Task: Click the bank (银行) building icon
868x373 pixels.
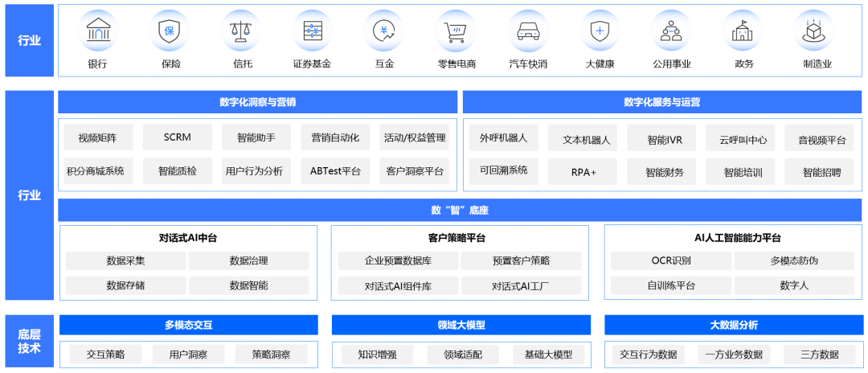Action: pos(97,31)
